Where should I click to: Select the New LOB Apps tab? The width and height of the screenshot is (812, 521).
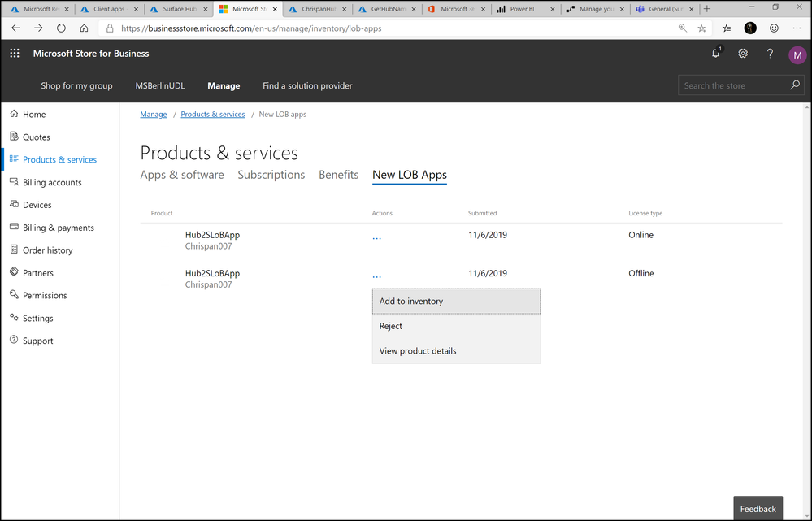pos(410,175)
